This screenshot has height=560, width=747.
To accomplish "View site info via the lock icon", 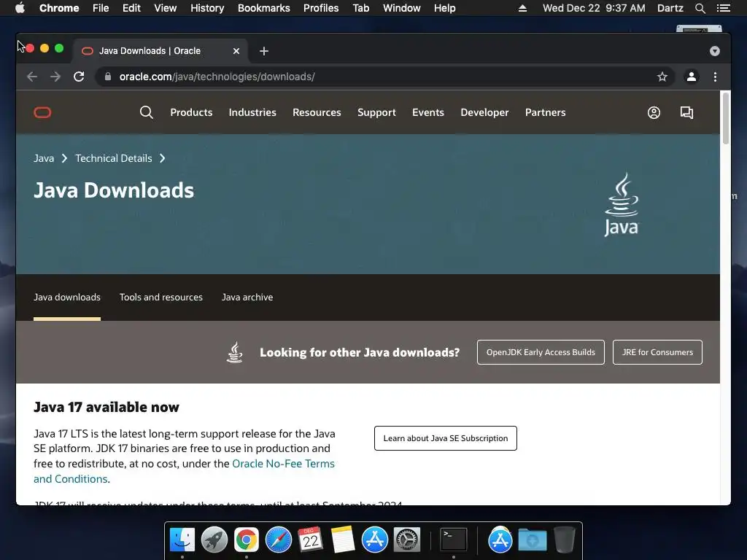I will point(108,77).
